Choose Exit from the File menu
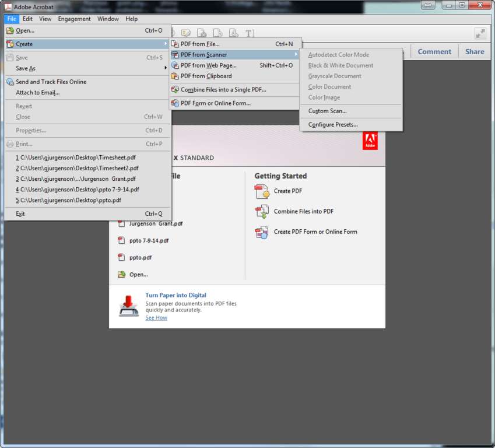 [87, 214]
